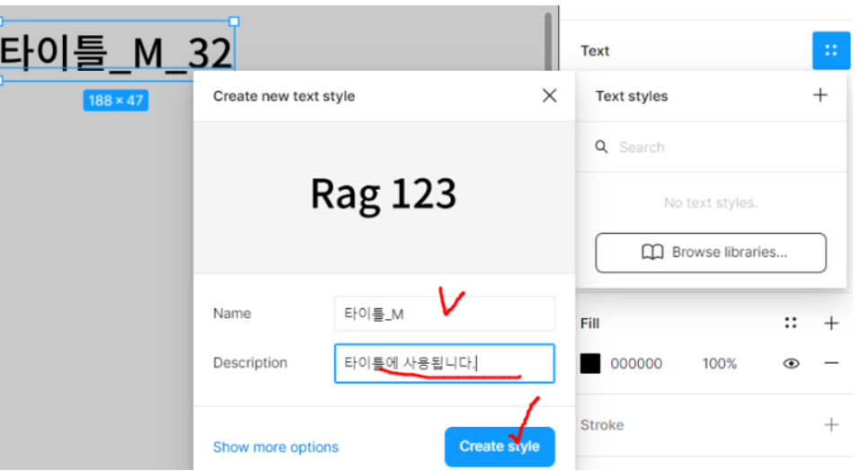Click the Fill section label
The height and width of the screenshot is (471, 868).
tap(589, 324)
